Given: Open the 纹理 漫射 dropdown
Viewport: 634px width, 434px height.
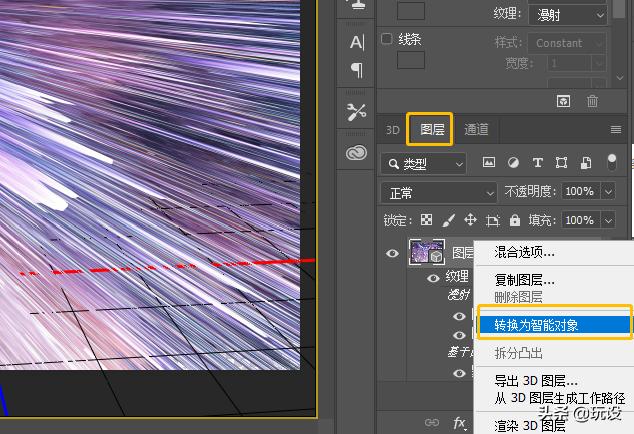Looking at the screenshot, I should point(567,15).
